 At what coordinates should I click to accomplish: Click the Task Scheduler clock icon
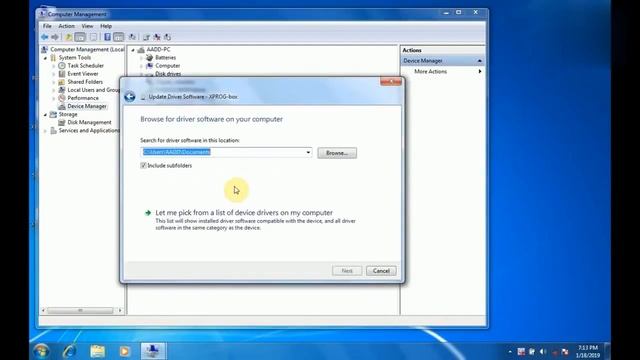[x=62, y=66]
